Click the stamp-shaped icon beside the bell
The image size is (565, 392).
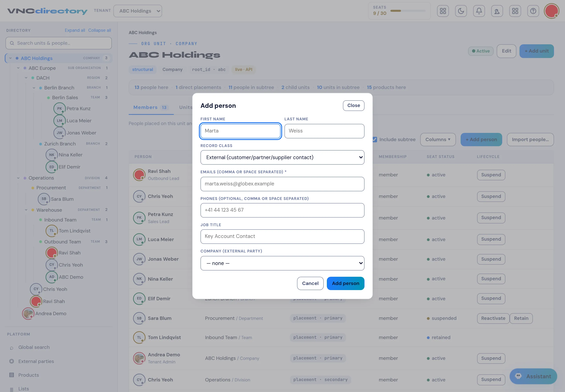(x=497, y=11)
